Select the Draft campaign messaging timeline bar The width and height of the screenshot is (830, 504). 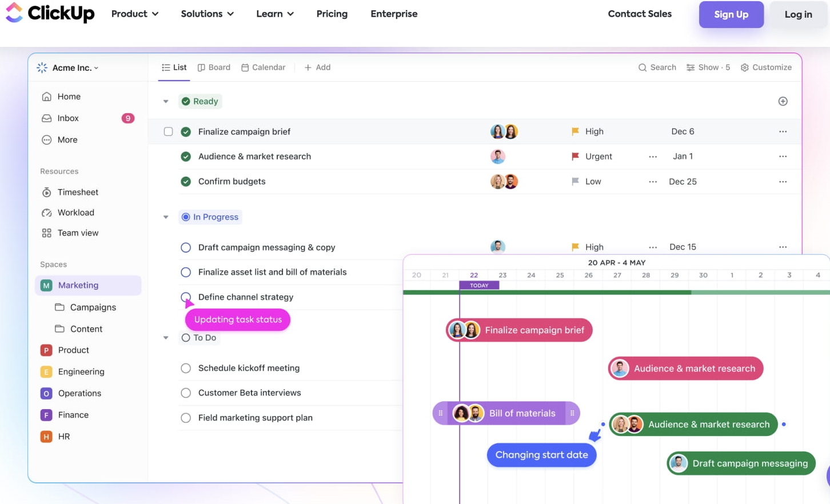pyautogui.click(x=741, y=463)
